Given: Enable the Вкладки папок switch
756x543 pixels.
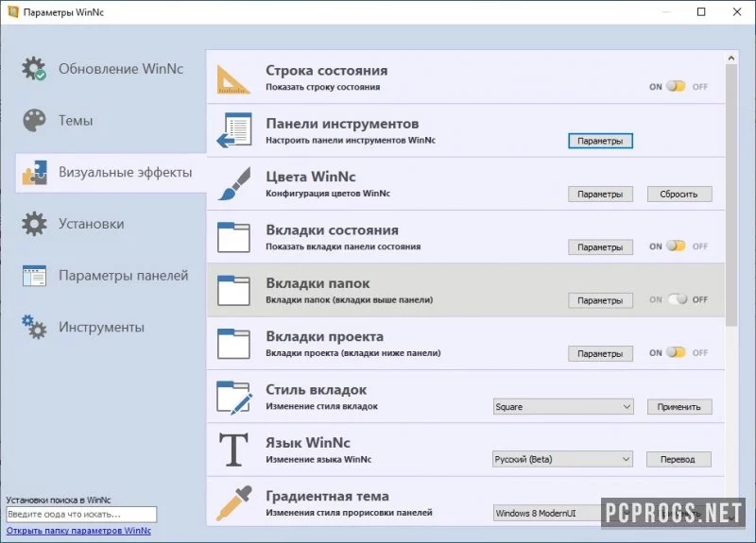Looking at the screenshot, I should (x=678, y=299).
